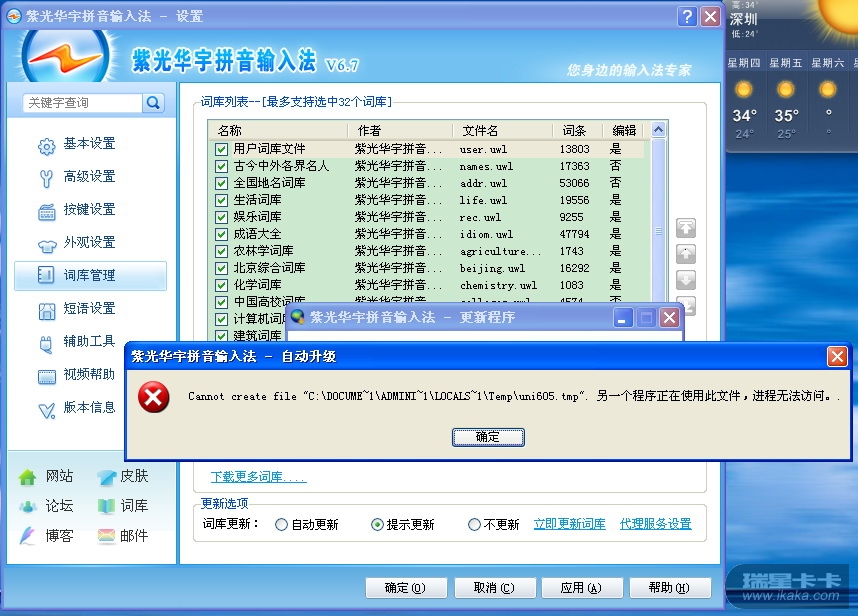Select the 农林学词库 row
The image size is (858, 616).
(x=430, y=251)
